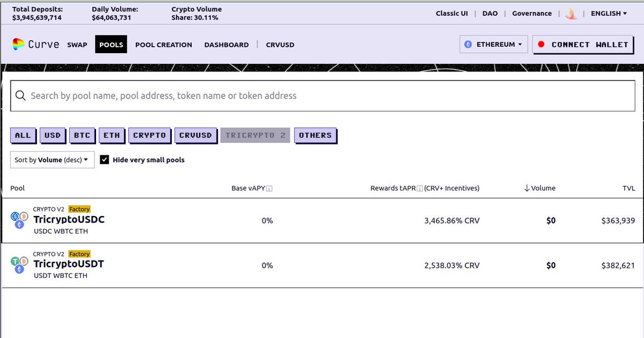Filter pools by Others
This screenshot has height=338, width=644.
pos(316,135)
